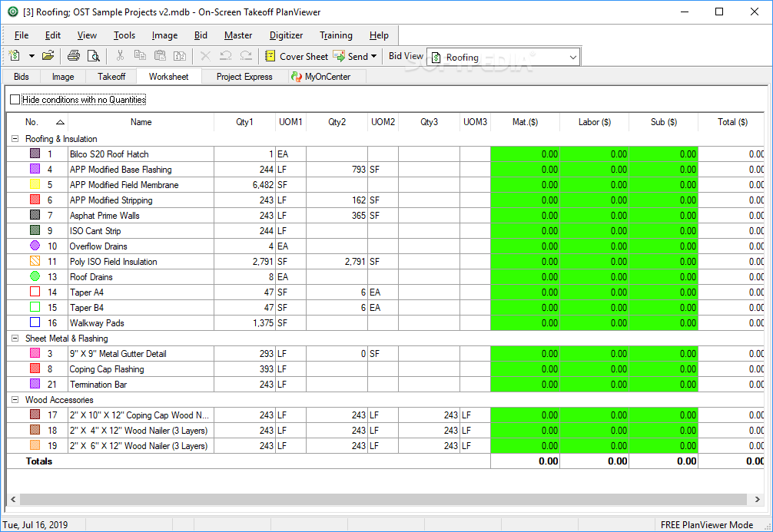The width and height of the screenshot is (773, 532).
Task: Open the Master menu
Action: click(x=238, y=35)
